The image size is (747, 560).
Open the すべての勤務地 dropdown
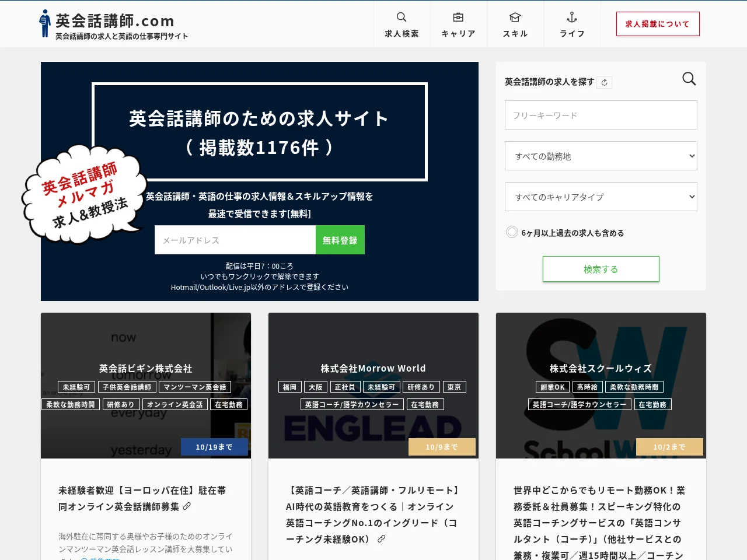[601, 156]
